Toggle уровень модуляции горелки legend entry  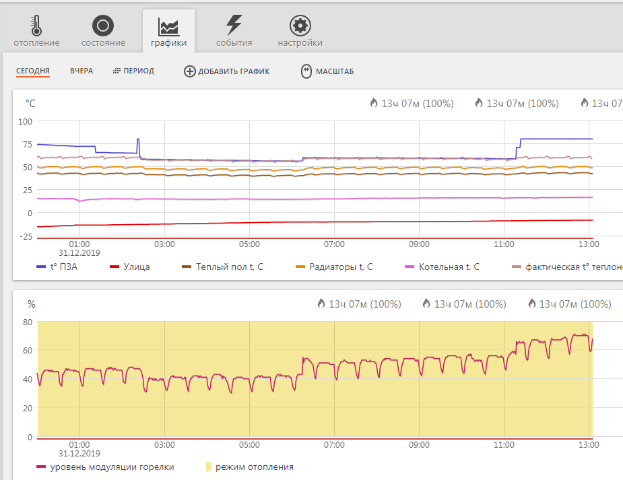point(105,467)
